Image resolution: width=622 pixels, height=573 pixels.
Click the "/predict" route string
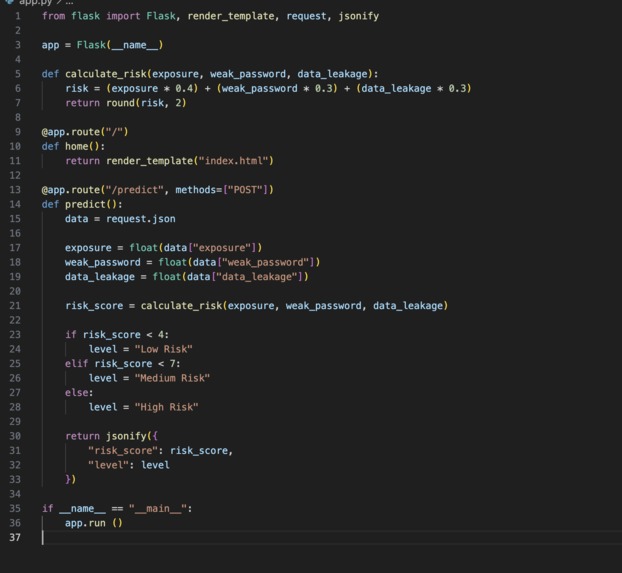tap(135, 190)
